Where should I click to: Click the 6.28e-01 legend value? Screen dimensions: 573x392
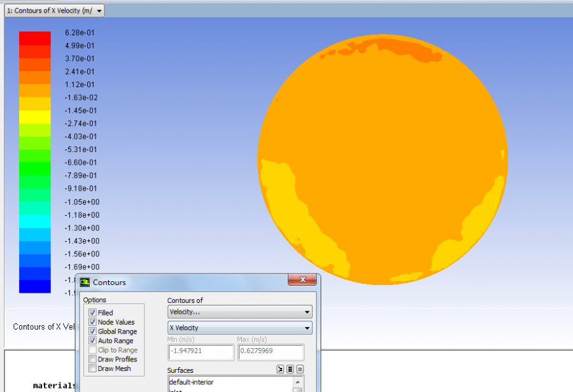(x=80, y=32)
